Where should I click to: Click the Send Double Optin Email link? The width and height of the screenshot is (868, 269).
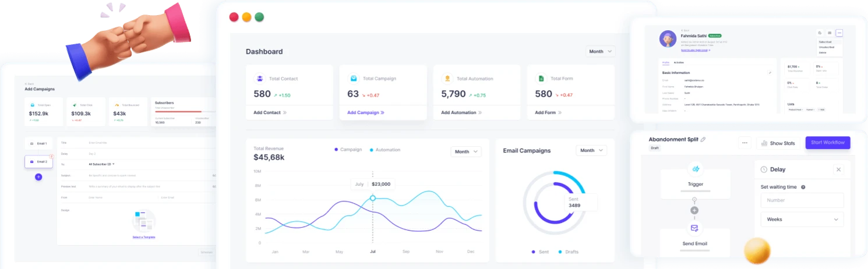pos(696,50)
